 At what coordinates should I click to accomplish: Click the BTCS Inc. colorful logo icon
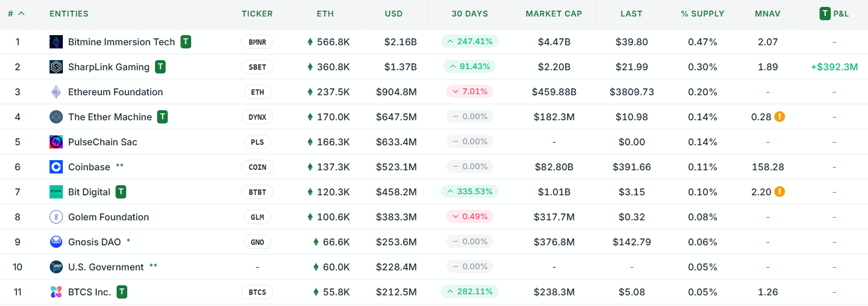pyautogui.click(x=56, y=292)
